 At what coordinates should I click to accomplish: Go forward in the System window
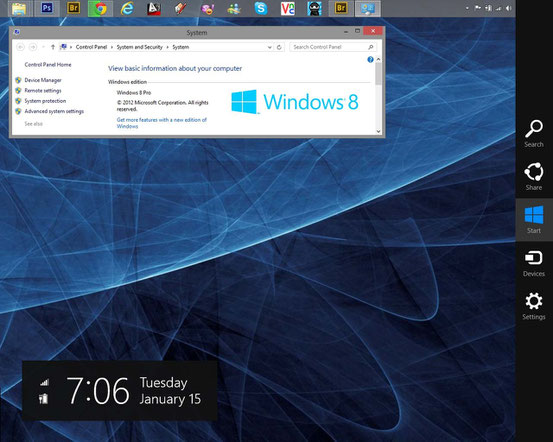(33, 47)
